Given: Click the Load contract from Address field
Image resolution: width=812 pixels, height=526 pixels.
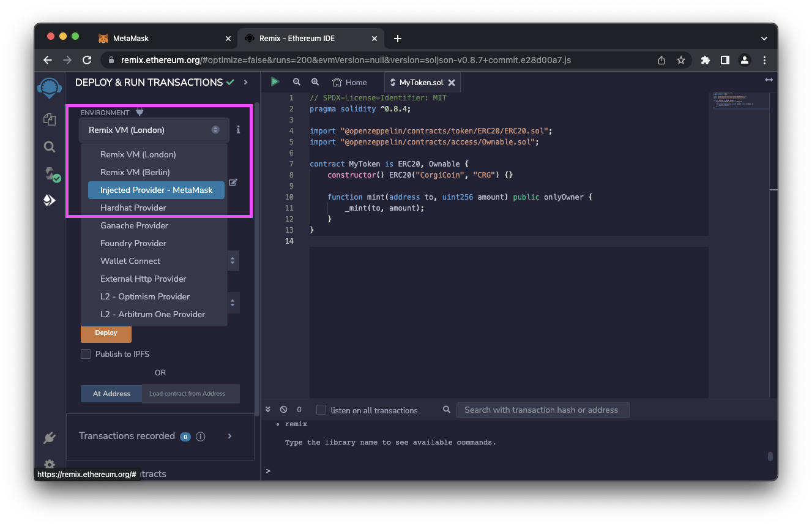Looking at the screenshot, I should [191, 394].
